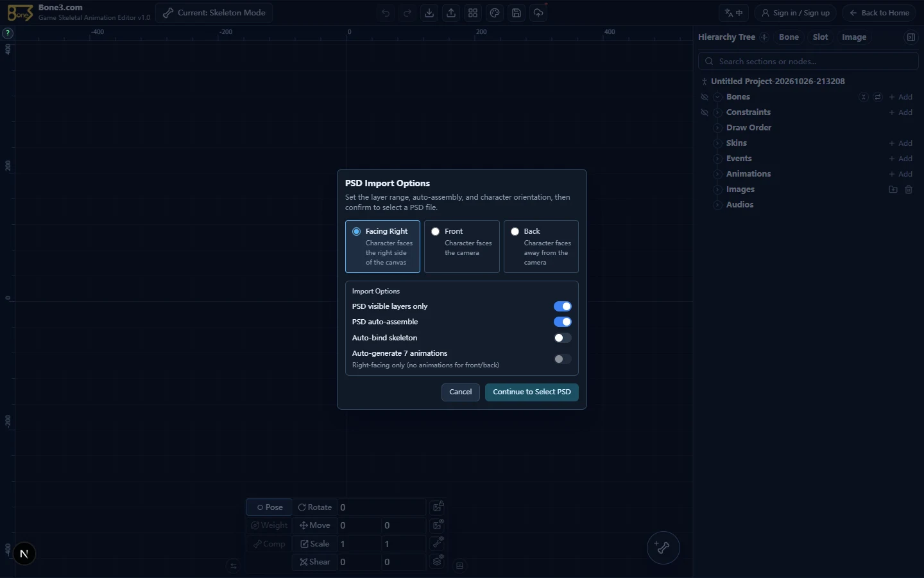Toggle Constraints visibility eye icon
924x578 pixels.
[x=705, y=112]
